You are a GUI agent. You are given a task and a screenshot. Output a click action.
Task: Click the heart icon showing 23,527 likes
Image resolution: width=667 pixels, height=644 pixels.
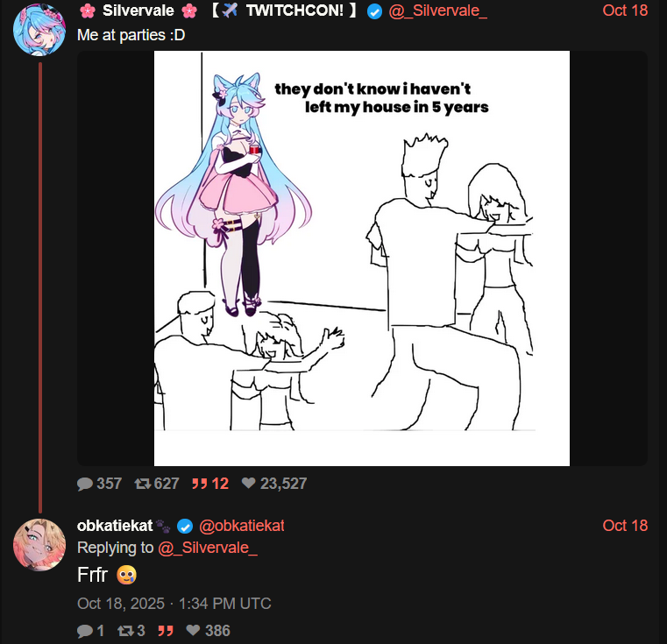coord(248,483)
